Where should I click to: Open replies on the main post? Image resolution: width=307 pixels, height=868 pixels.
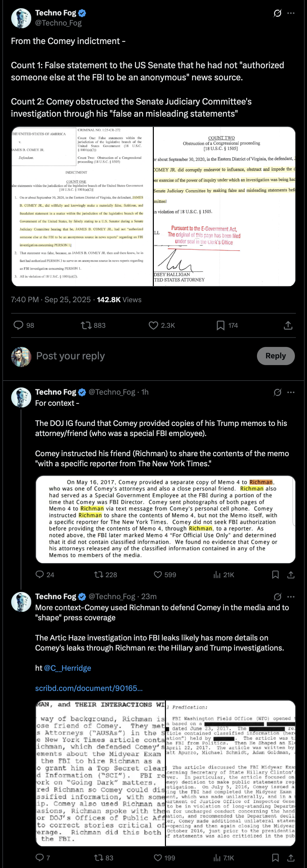[x=18, y=325]
